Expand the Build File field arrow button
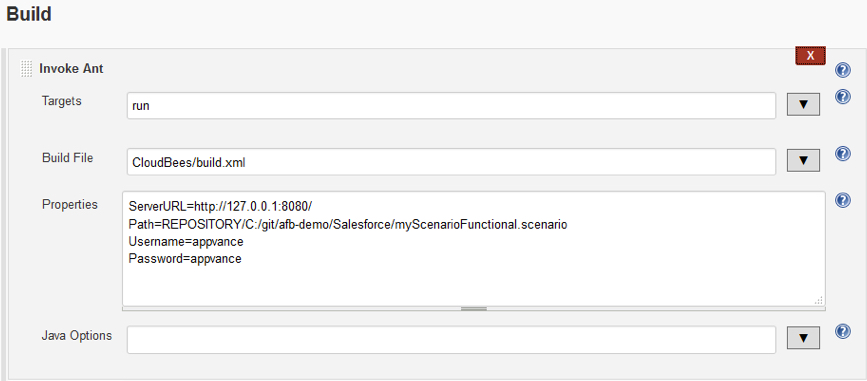 coord(803,161)
